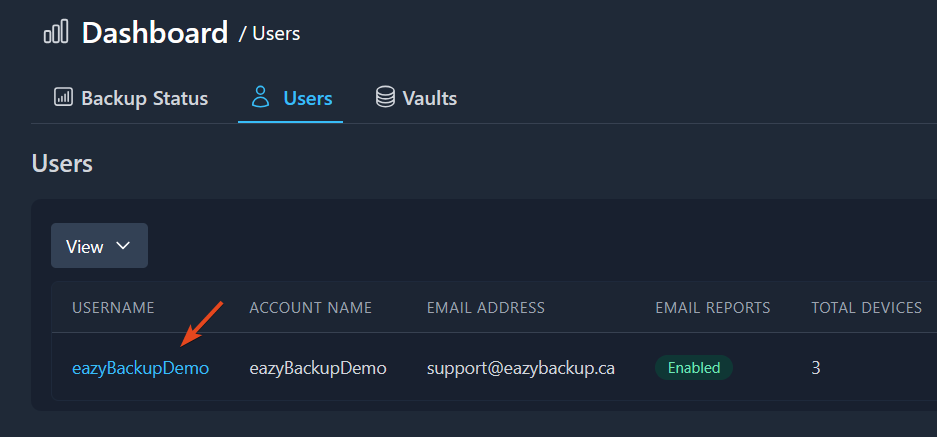
Task: Click the total devices count 3
Action: coord(816,368)
